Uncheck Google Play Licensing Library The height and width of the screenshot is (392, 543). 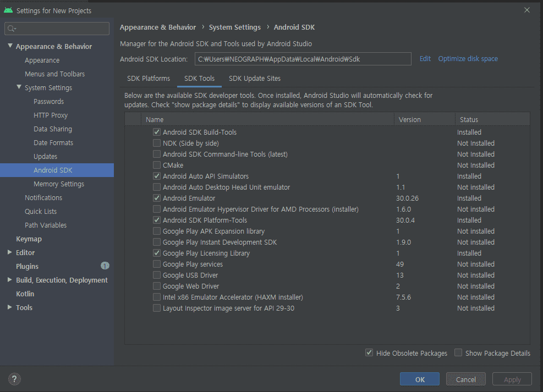pyautogui.click(x=157, y=253)
